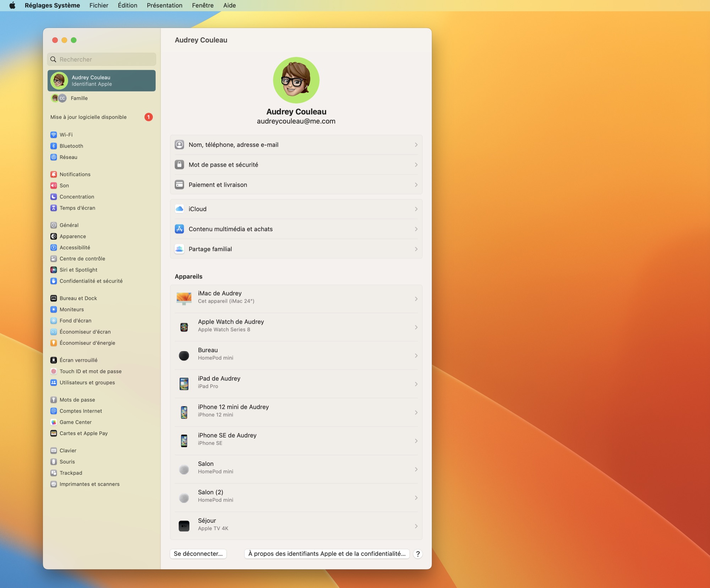Click Se déconnecter button
The width and height of the screenshot is (710, 588).
198,554
